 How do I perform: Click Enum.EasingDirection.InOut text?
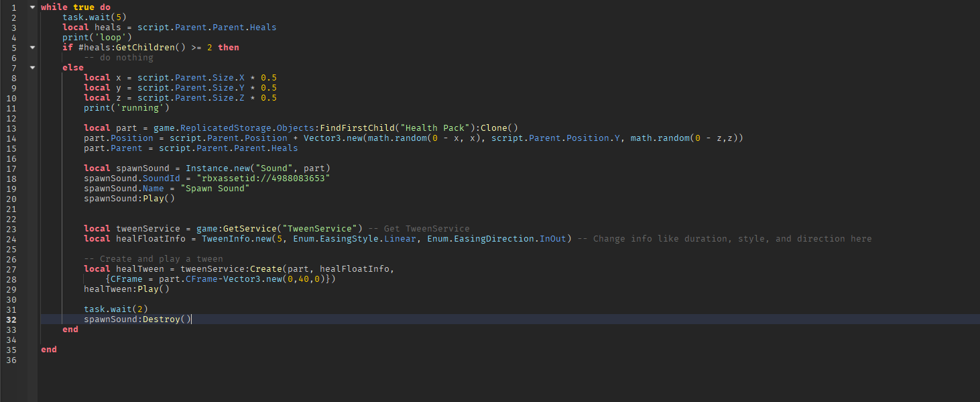(x=497, y=239)
